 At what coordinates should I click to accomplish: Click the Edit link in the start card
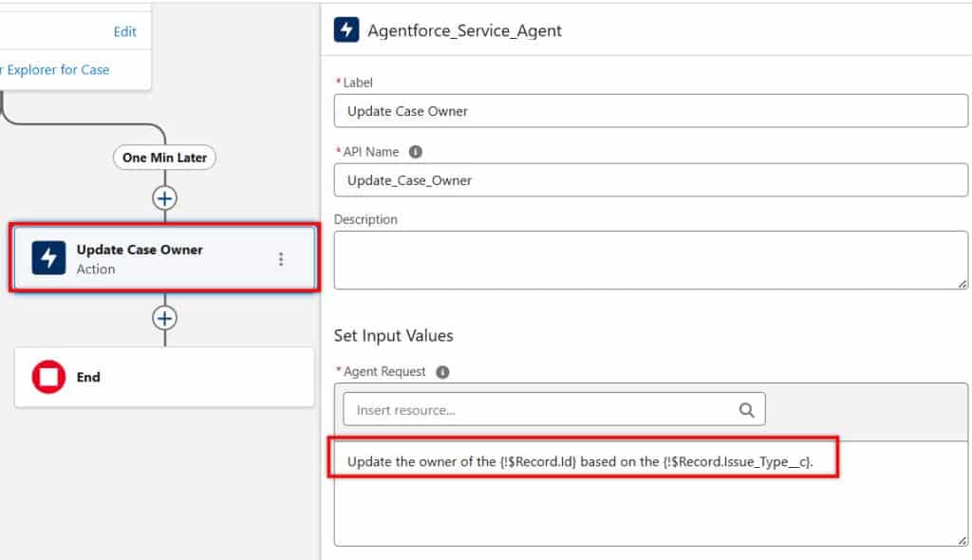pyautogui.click(x=124, y=31)
